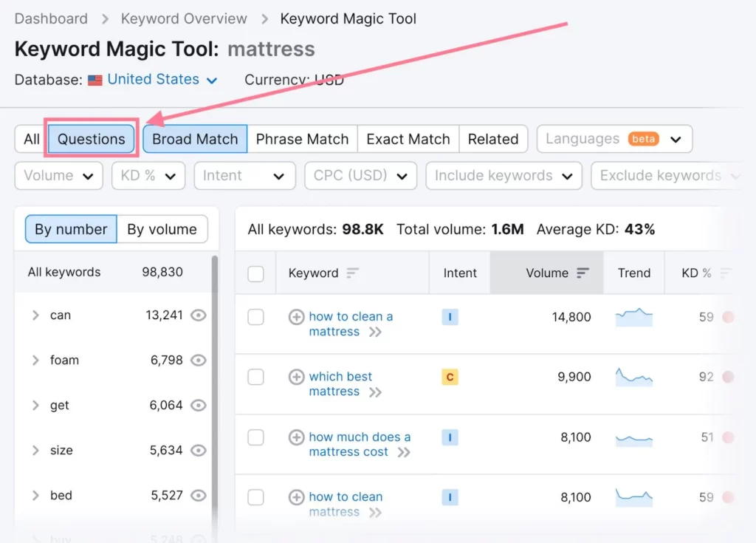
Task: View trend chart for 'how much does a mattress cost'
Action: [x=634, y=440]
